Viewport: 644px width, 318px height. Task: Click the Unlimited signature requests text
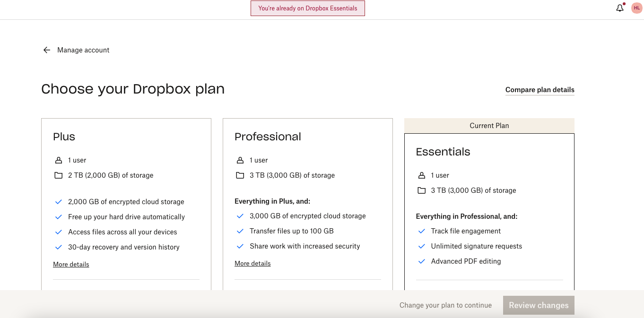coord(477,246)
